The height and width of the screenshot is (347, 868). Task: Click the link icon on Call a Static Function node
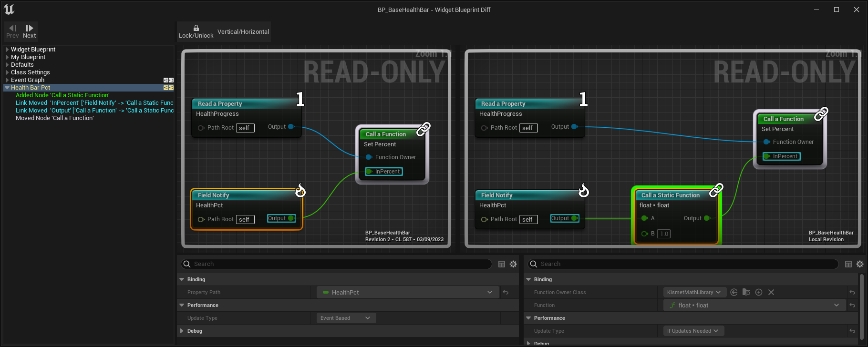(x=716, y=190)
